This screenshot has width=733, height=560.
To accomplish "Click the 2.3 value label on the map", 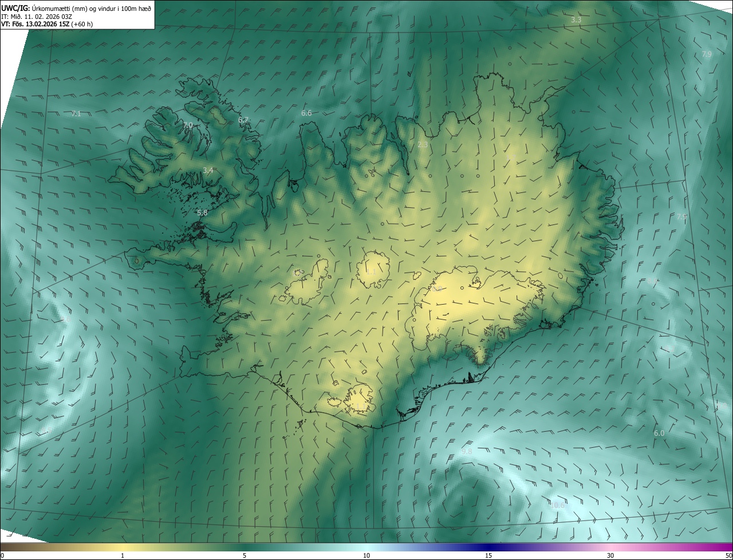I will tap(423, 145).
